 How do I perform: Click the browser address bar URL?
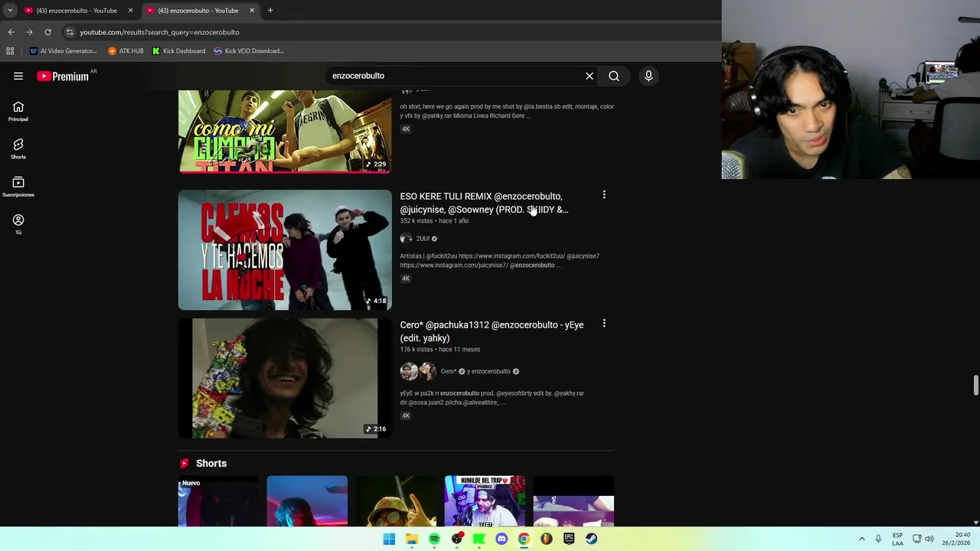(x=159, y=32)
